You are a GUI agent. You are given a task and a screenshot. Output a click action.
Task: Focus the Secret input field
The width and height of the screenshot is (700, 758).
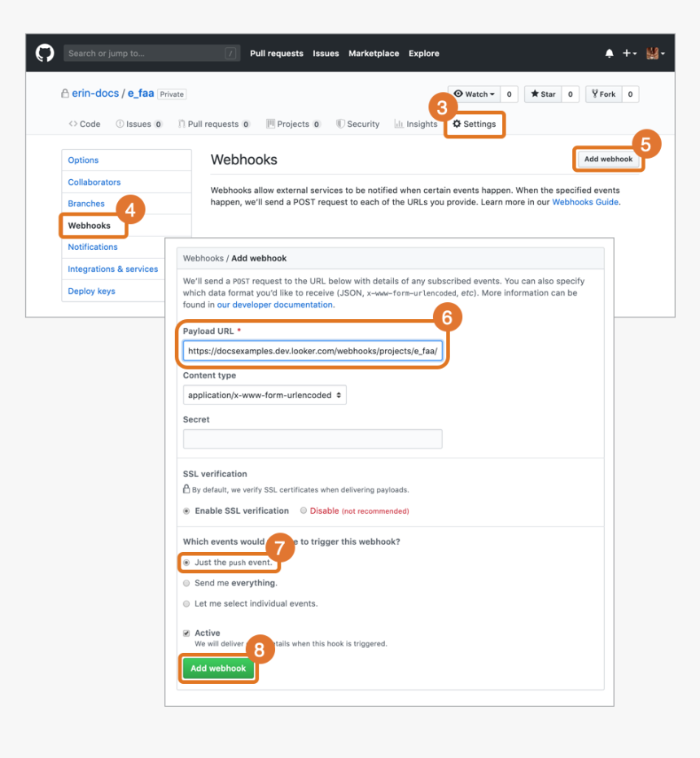(x=313, y=440)
